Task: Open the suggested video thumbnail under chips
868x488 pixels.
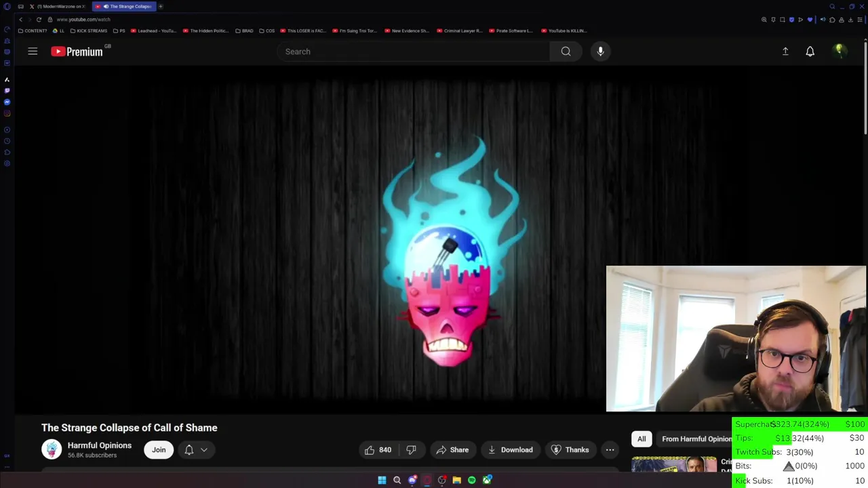Action: pyautogui.click(x=674, y=464)
